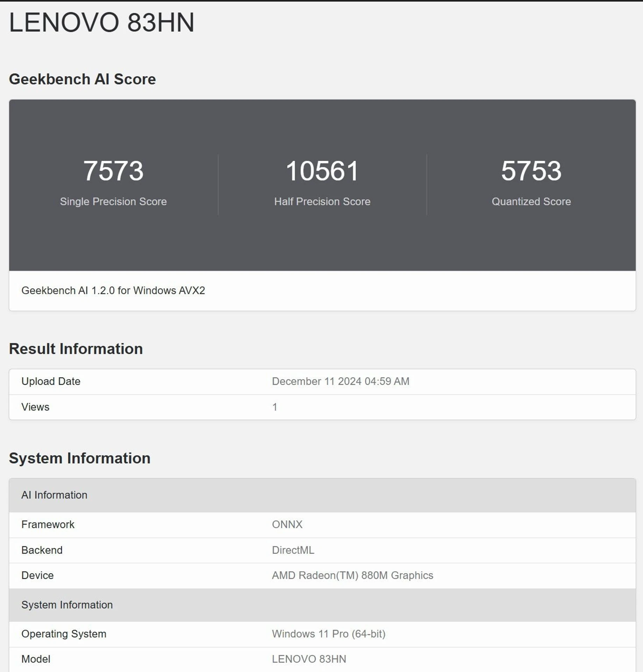
Task: Click the AI Information section header
Action: click(x=322, y=495)
